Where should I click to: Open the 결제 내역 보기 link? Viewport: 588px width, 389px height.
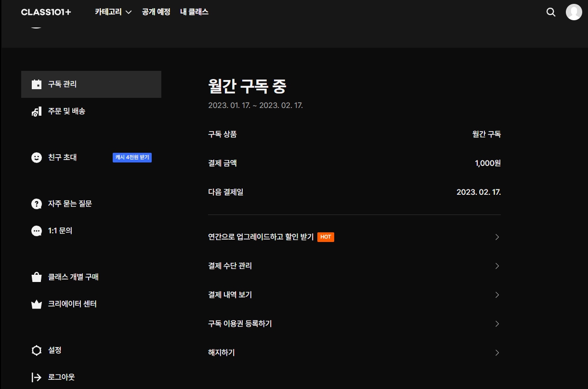tap(354, 295)
